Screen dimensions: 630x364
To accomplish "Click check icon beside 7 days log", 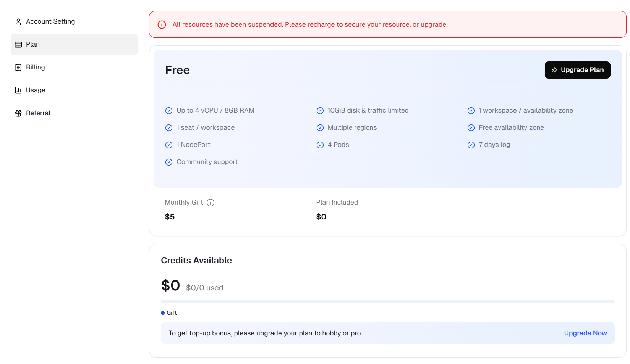I will pyautogui.click(x=471, y=145).
